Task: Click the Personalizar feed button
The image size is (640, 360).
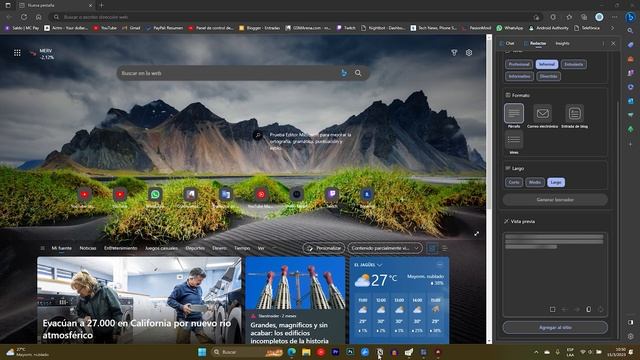Action: 324,248
